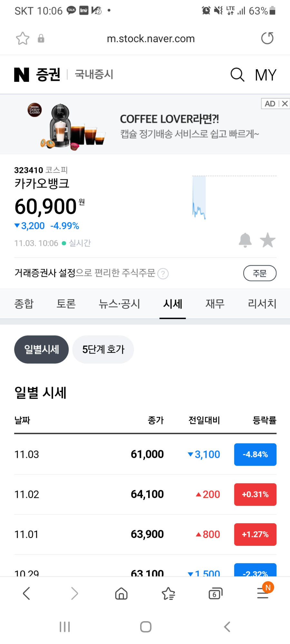Viewport: 290px width, 644px height.
Task: Open browser hamburger menu
Action: [x=263, y=593]
